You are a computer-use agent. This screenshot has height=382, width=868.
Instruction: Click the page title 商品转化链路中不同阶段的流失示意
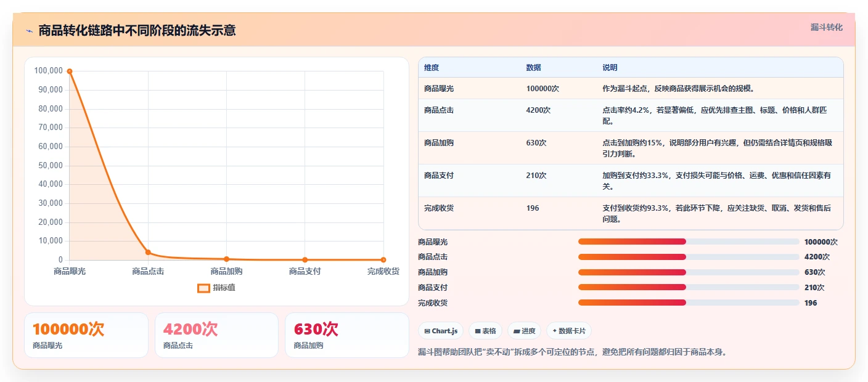[x=137, y=30]
